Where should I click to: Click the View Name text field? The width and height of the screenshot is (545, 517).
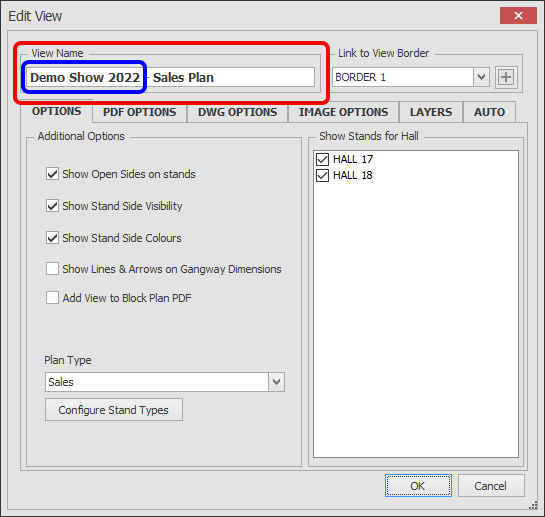[x=170, y=77]
